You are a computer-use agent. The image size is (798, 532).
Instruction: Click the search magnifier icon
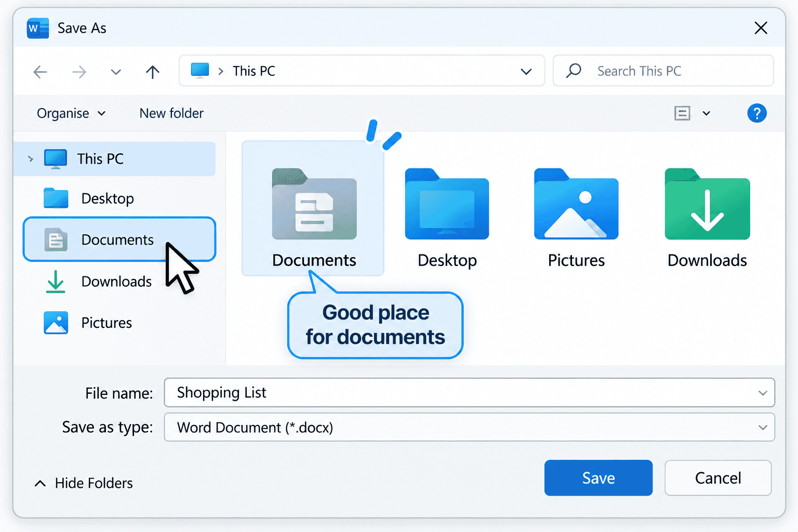point(574,71)
